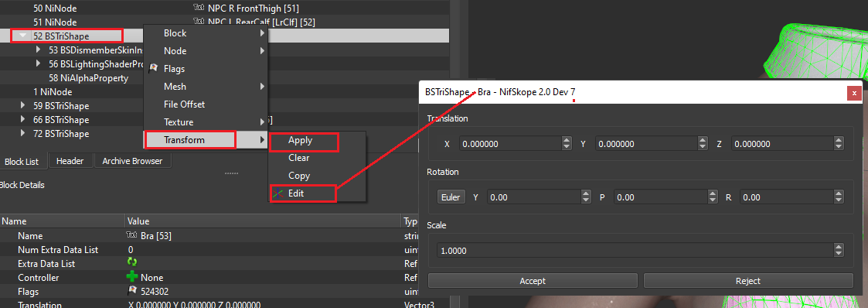Collapse the 52 BSTriShape tree node

coord(22,36)
